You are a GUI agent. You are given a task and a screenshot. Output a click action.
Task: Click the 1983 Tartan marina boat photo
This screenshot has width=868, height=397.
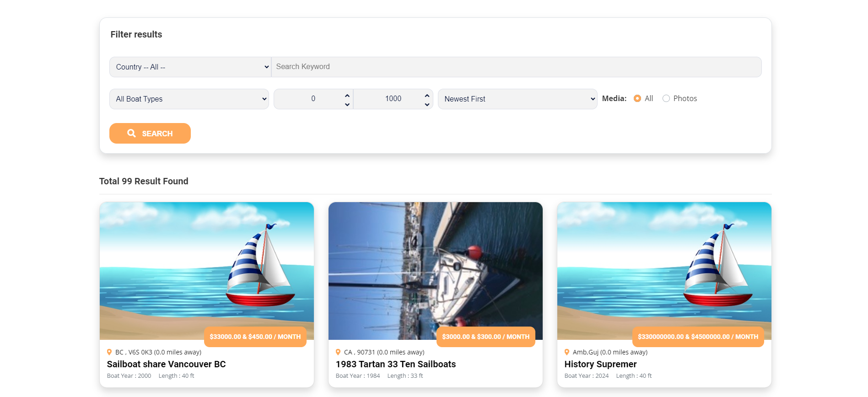pos(435,265)
